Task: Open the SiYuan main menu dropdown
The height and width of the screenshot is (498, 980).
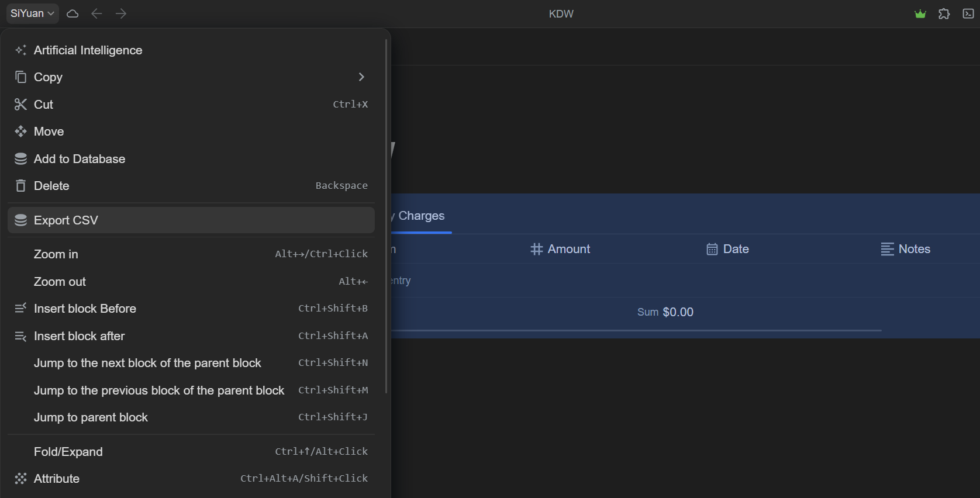Action: pyautogui.click(x=32, y=13)
